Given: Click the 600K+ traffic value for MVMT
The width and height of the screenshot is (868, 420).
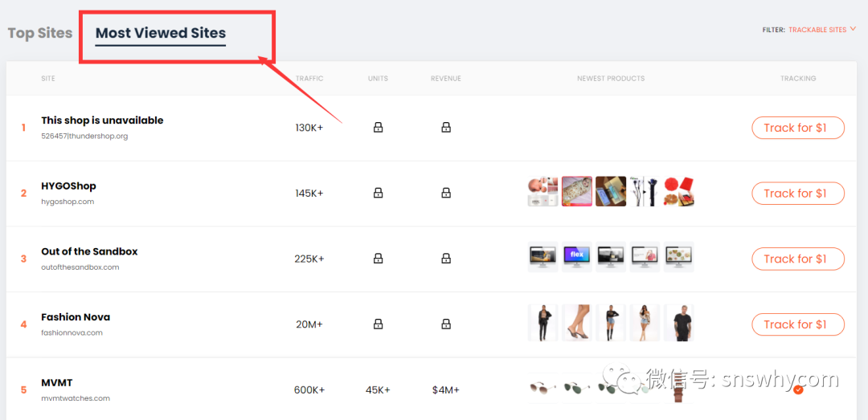Looking at the screenshot, I should click(309, 389).
